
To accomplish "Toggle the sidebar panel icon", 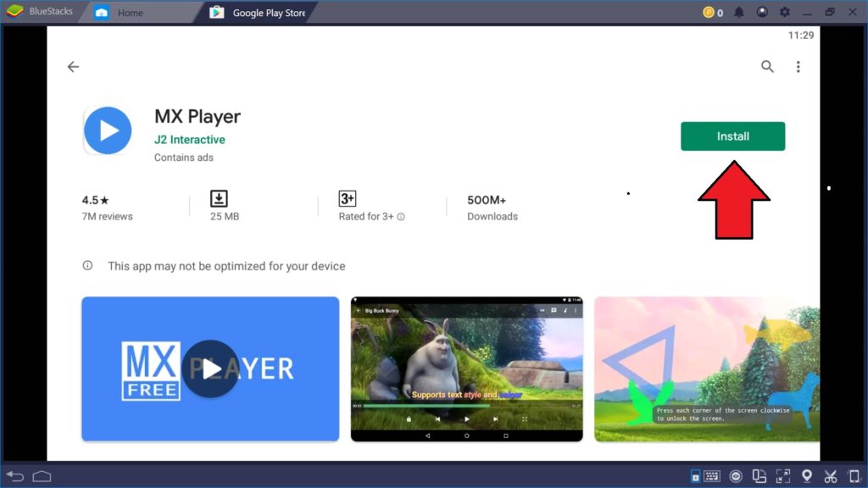I will click(x=695, y=476).
